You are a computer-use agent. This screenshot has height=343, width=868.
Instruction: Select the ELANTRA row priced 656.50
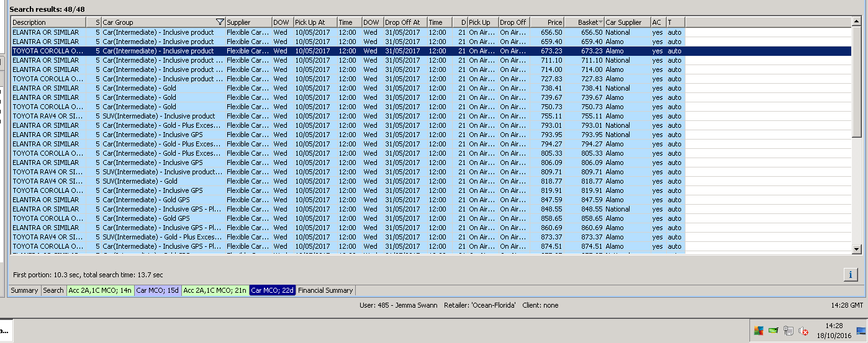(47, 32)
